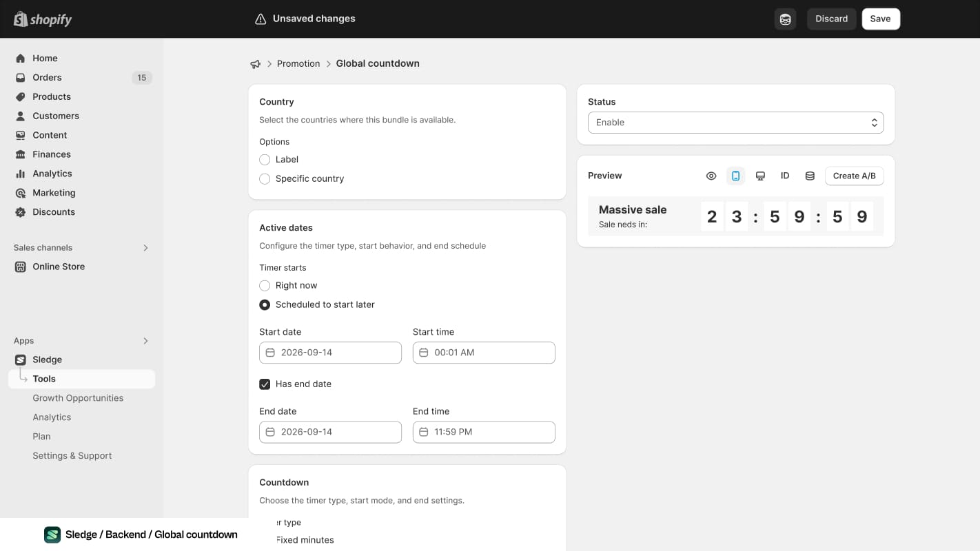Viewport: 980px width, 551px height.
Task: Click the Shopify logo
Action: (x=43, y=19)
